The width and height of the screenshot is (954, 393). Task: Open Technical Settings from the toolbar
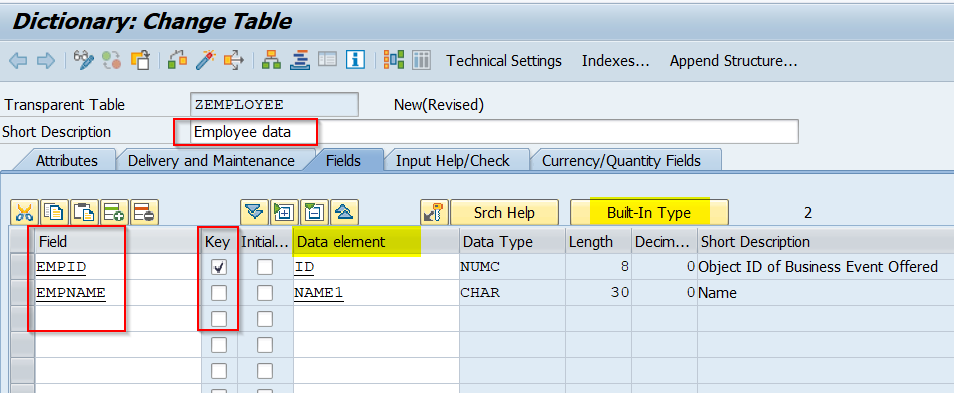[x=504, y=61]
